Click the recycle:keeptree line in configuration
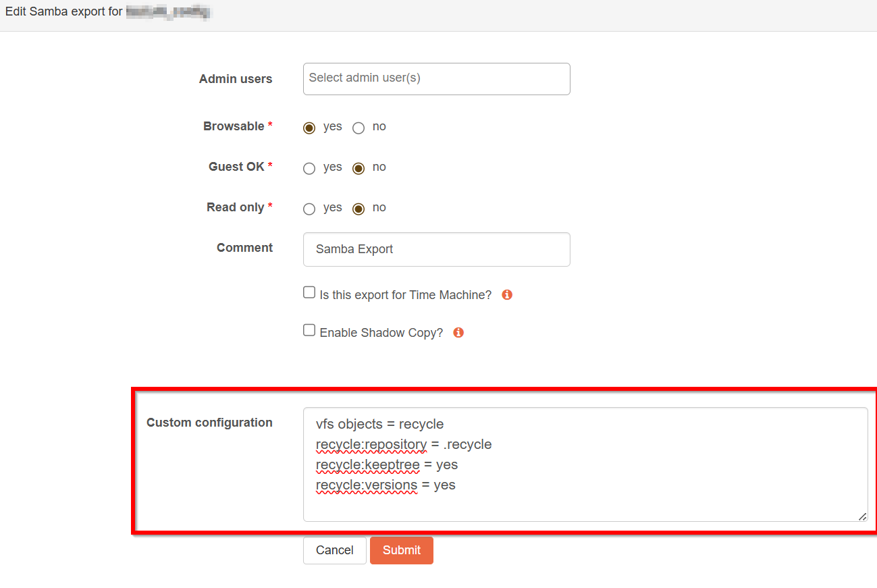 [386, 464]
